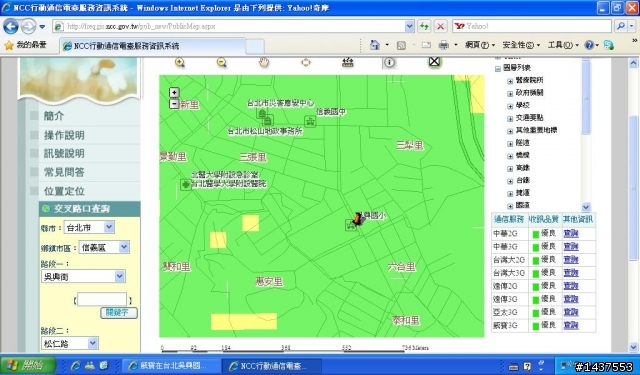This screenshot has height=375, width=640.
Task: Select the zoom out magnifier tool
Action: 222,62
